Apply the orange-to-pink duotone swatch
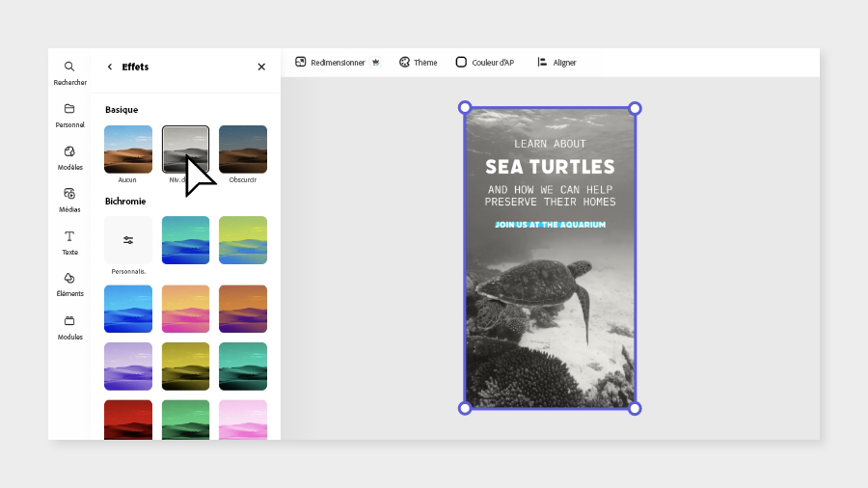The image size is (868, 488). (x=185, y=309)
